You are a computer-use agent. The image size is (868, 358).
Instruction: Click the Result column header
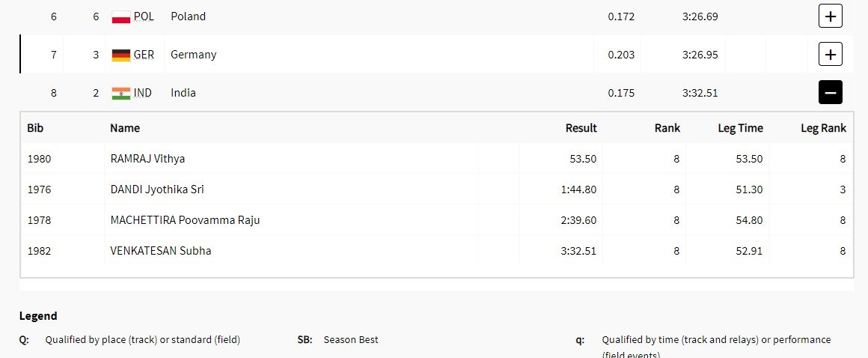[x=581, y=128]
